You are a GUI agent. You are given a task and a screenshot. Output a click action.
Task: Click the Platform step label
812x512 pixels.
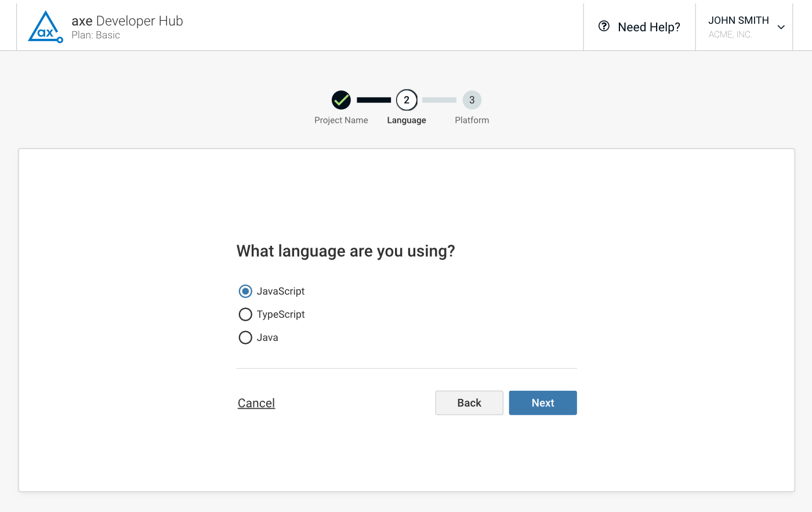(472, 120)
